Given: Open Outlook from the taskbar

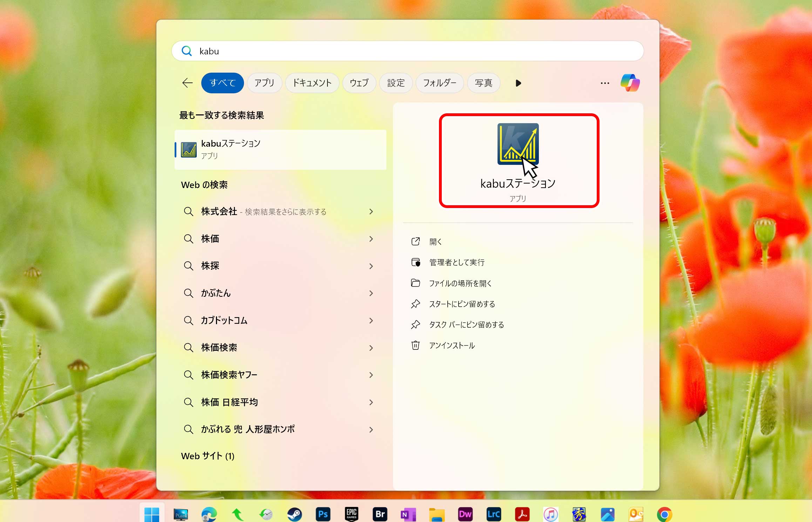Looking at the screenshot, I should click(x=636, y=515).
